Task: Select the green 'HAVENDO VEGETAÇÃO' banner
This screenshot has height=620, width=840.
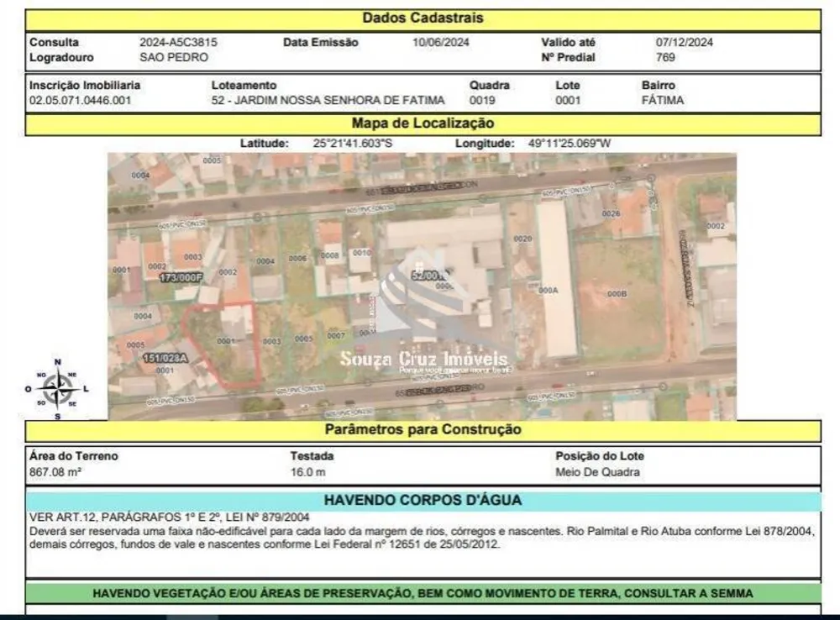Action: click(423, 593)
